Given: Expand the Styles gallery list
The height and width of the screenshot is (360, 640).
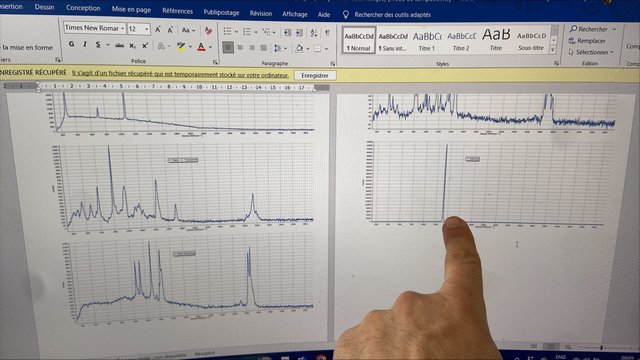Looking at the screenshot, I should [553, 50].
